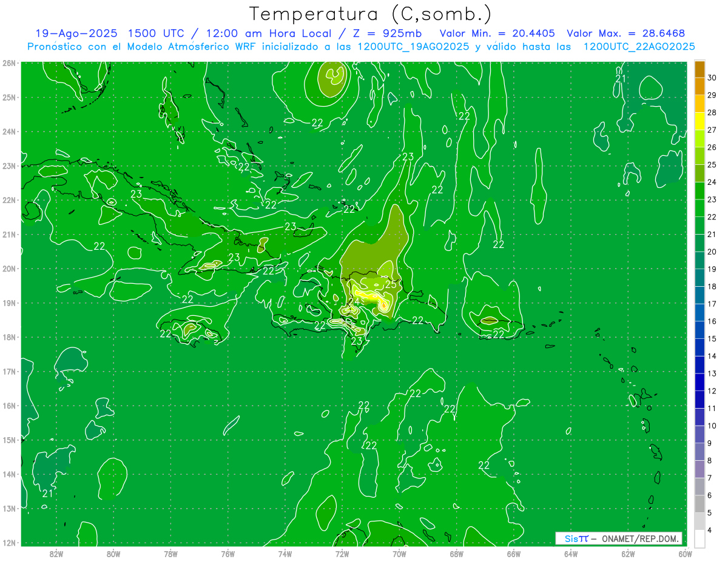Image resolution: width=728 pixels, height=562 pixels.
Task: Click the '20N' latitude axis label
Action: point(9,269)
